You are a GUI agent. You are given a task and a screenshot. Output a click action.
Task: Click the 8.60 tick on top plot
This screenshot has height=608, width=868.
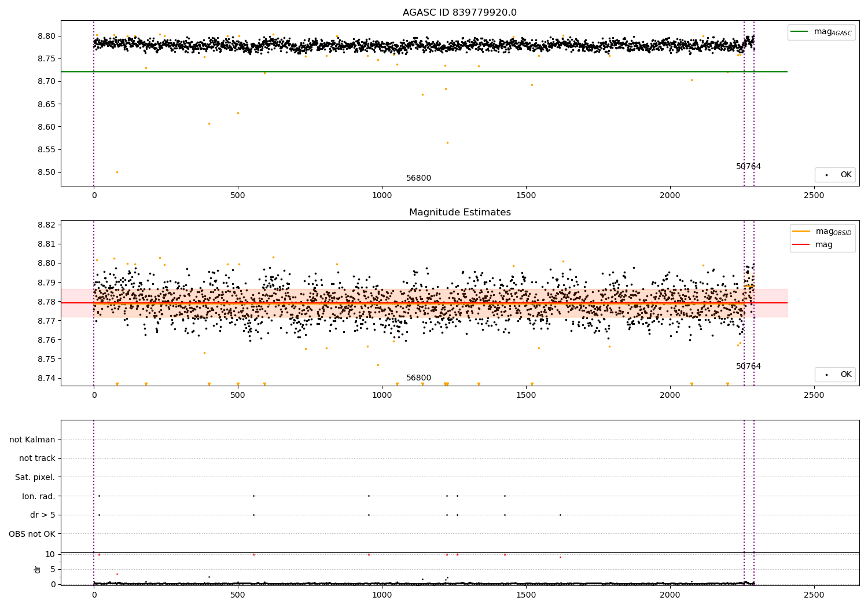pos(46,127)
